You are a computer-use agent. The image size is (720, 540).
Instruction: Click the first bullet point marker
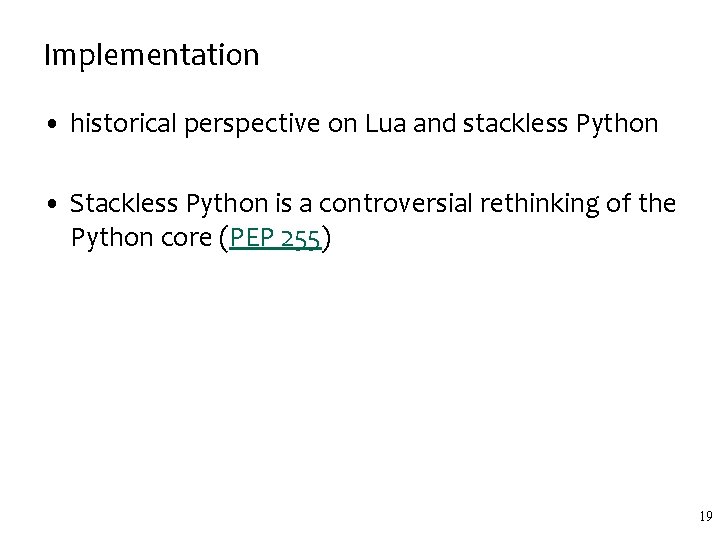(x=52, y=124)
